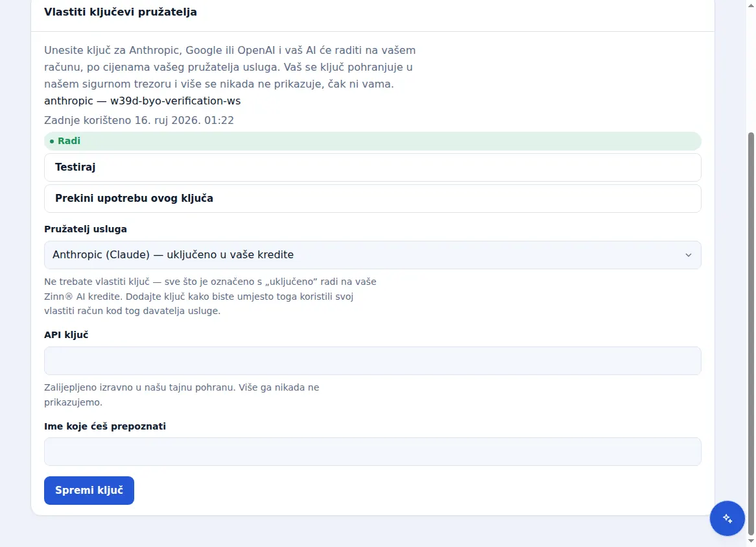756x547 pixels.
Task: Click the "Zalijepljeno izravno u našu tajnu pohranu" hint
Action: tap(182, 395)
